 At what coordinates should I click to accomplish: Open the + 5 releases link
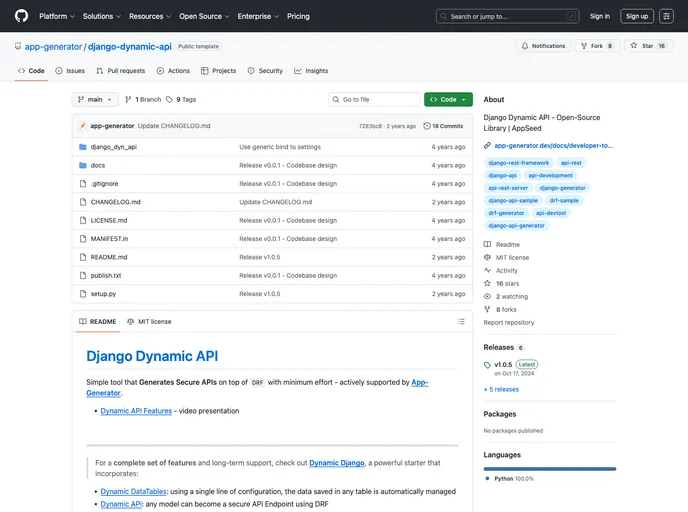click(501, 389)
